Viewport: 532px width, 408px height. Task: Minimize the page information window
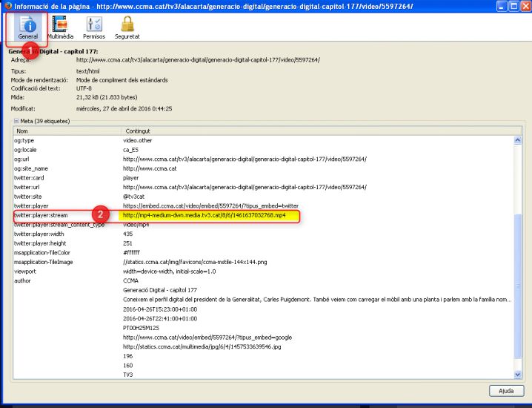495,6
